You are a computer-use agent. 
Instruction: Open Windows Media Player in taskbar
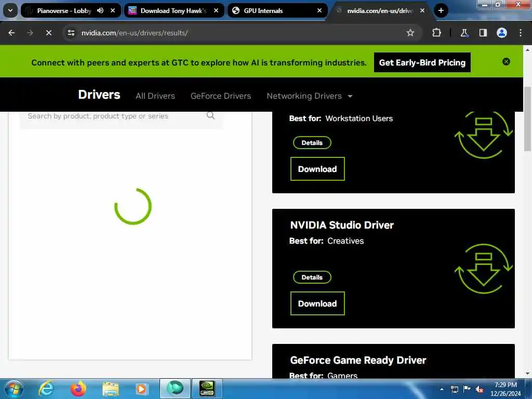pos(142,389)
